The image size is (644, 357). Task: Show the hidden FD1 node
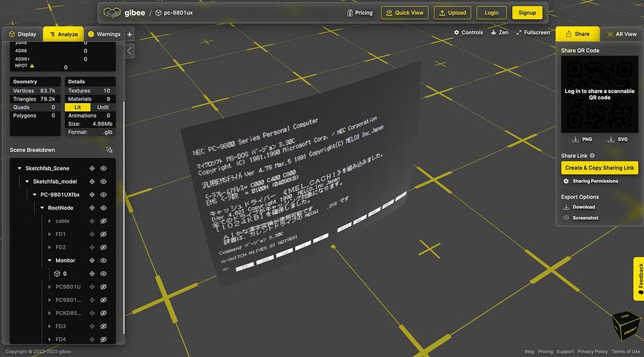[x=104, y=234]
